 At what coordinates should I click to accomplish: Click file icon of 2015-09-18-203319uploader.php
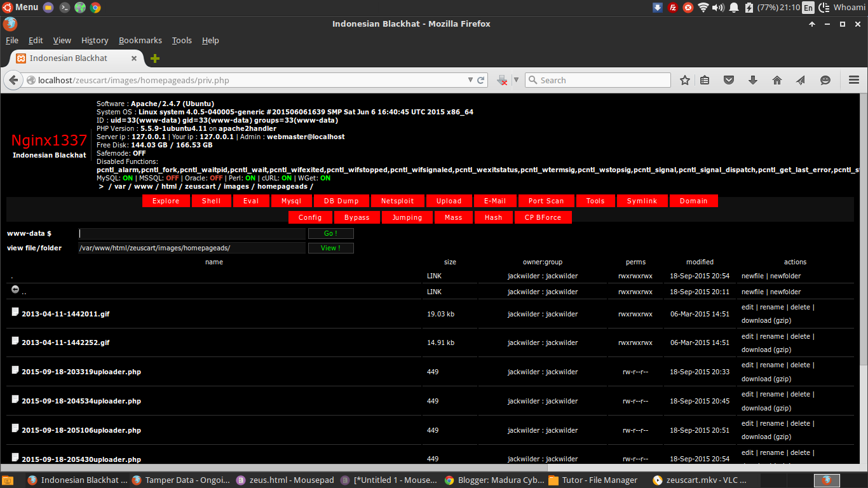click(x=15, y=369)
